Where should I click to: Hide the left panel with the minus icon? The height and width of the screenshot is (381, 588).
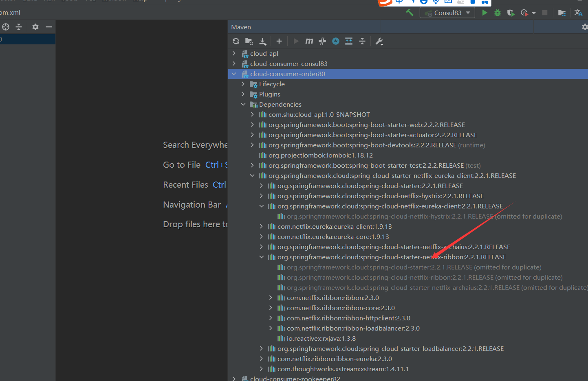(x=49, y=27)
